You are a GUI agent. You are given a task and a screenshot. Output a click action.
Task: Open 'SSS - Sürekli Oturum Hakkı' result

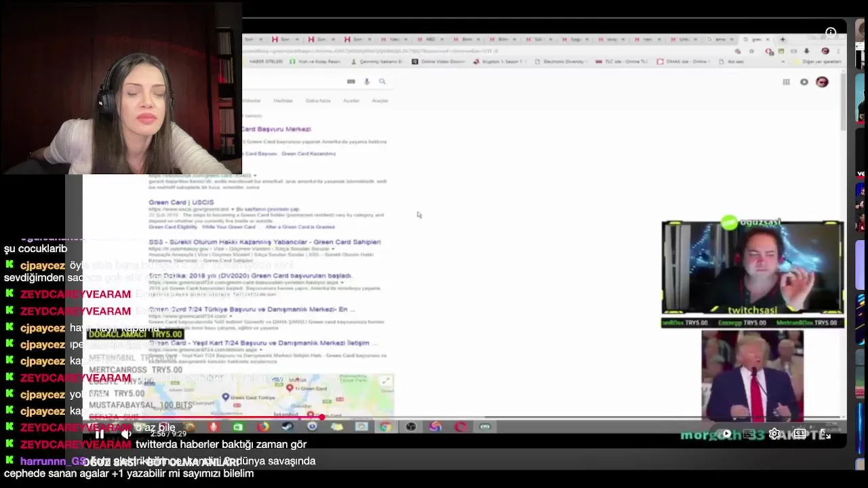[264, 242]
